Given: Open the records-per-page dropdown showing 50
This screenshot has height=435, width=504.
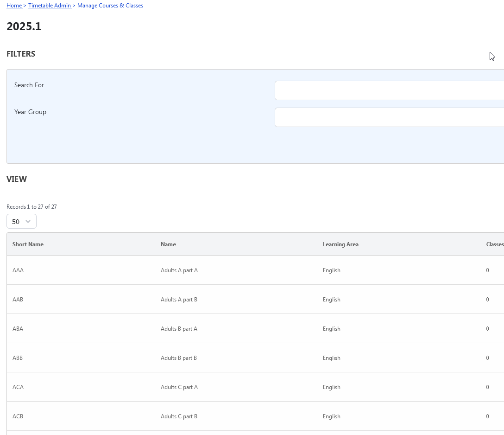Looking at the screenshot, I should (21, 221).
